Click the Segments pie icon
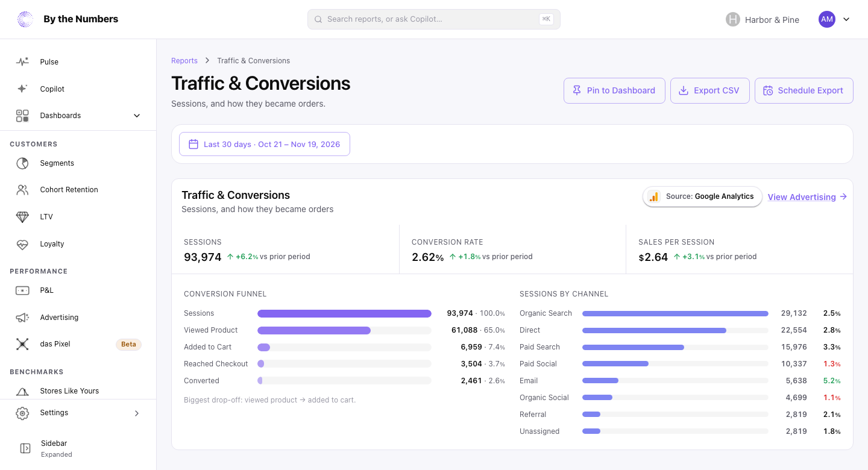Viewport: 868px width, 470px height. tap(22, 163)
